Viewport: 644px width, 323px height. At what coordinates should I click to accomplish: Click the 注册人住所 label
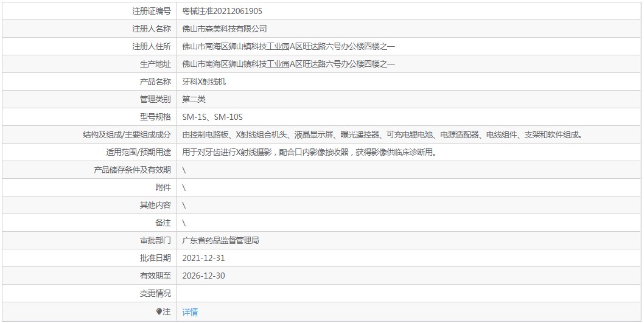(152, 46)
